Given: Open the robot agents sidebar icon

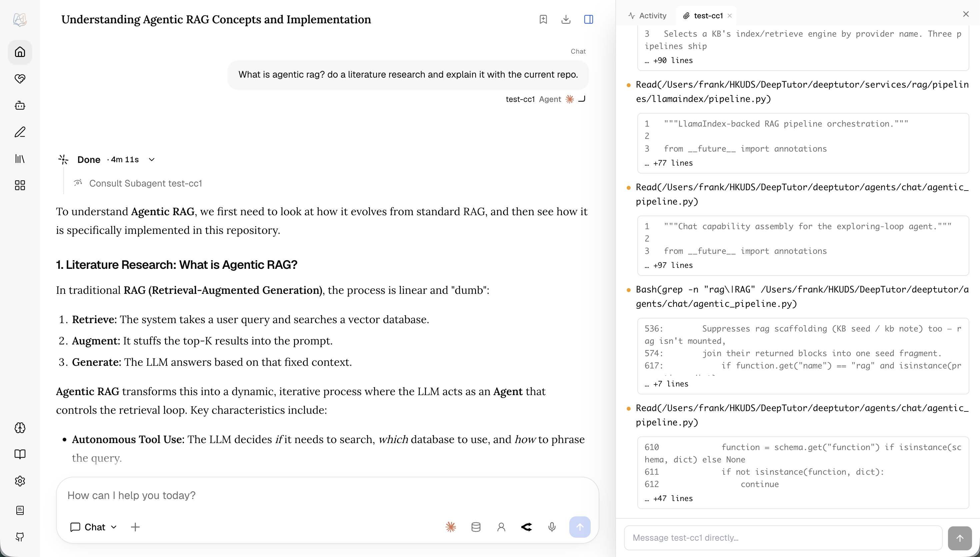Looking at the screenshot, I should pyautogui.click(x=20, y=106).
